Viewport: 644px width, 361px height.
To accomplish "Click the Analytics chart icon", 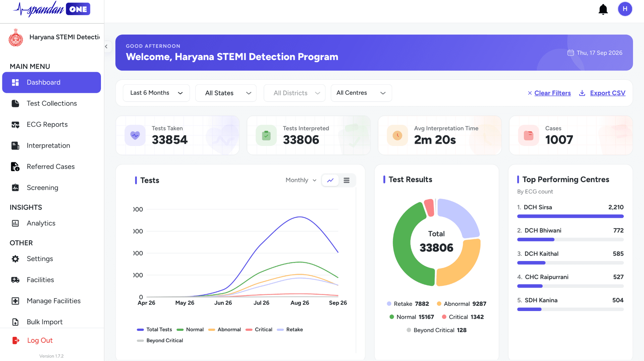I will (15, 223).
